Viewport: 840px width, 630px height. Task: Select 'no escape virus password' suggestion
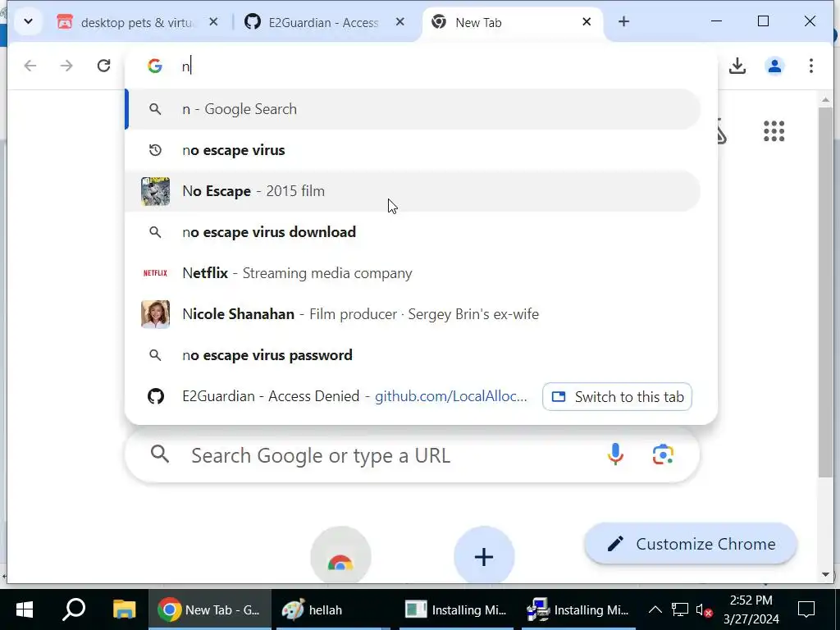(x=413, y=355)
